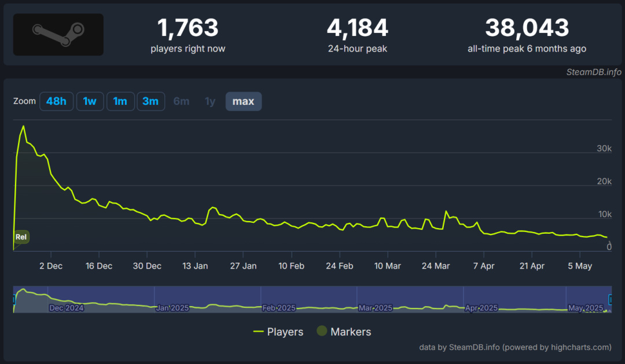
Task: Click the green Markers legend circle
Action: click(x=322, y=331)
